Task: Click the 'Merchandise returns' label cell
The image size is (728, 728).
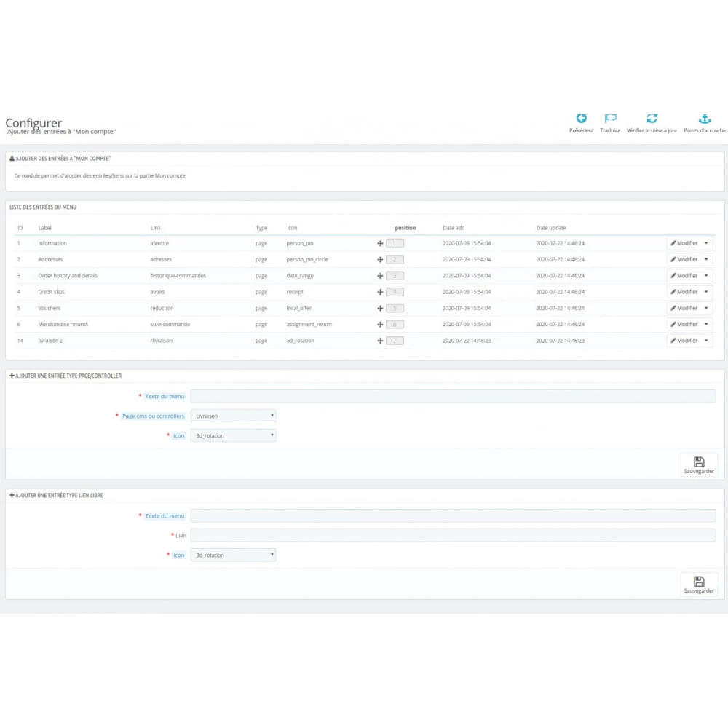Action: point(63,325)
